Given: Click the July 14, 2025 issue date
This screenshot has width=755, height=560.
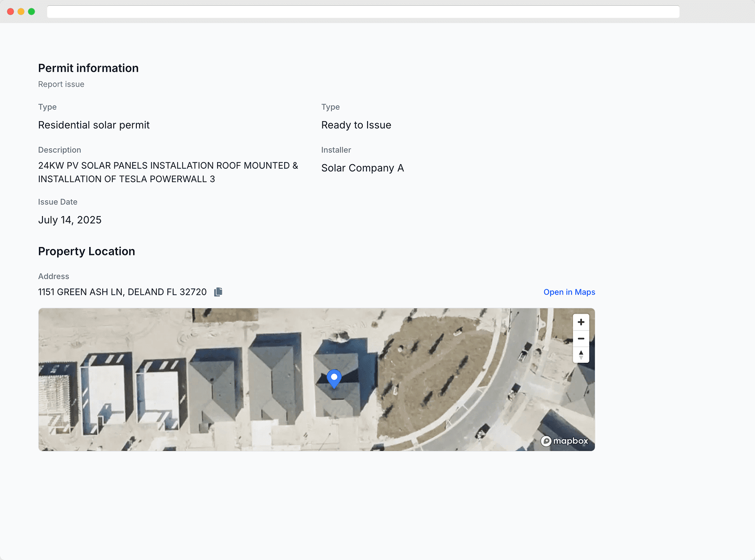Looking at the screenshot, I should coord(70,220).
